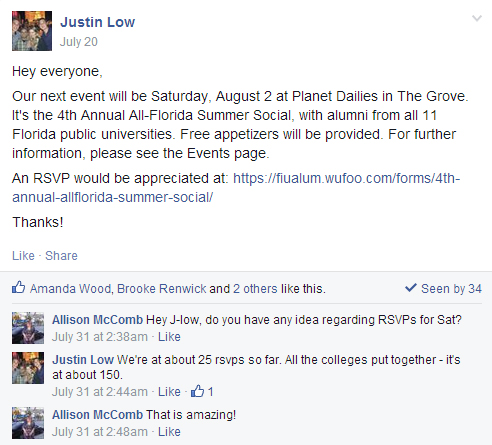
Task: Like the 'That is amazing!' comment
Action: tap(169, 432)
